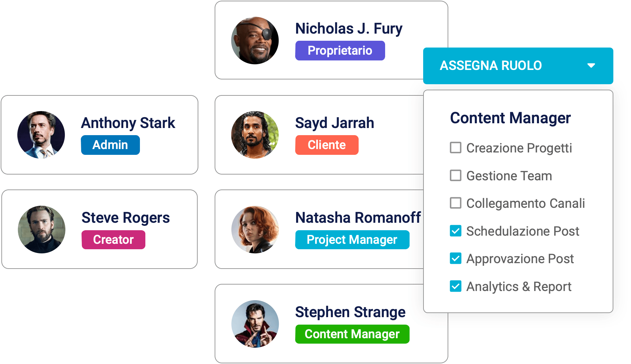
Task: Click Natasha Romanoff's avatar image
Action: (x=255, y=229)
